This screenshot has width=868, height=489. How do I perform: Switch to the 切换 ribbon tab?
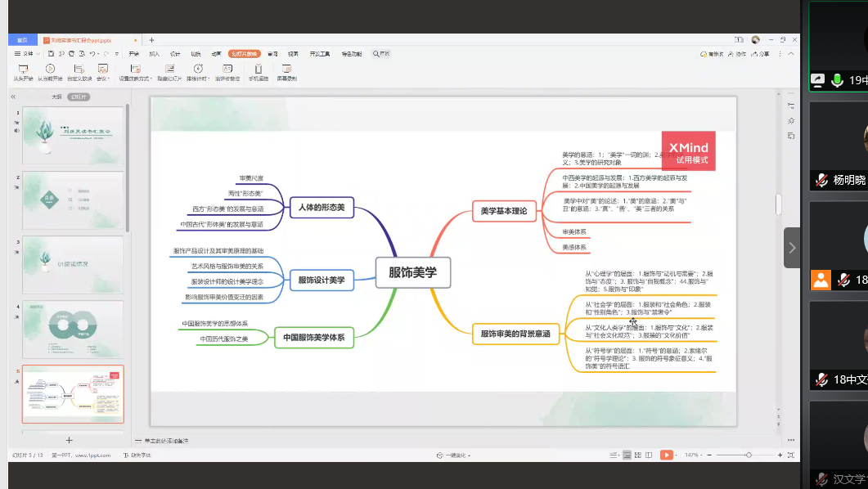coord(196,54)
